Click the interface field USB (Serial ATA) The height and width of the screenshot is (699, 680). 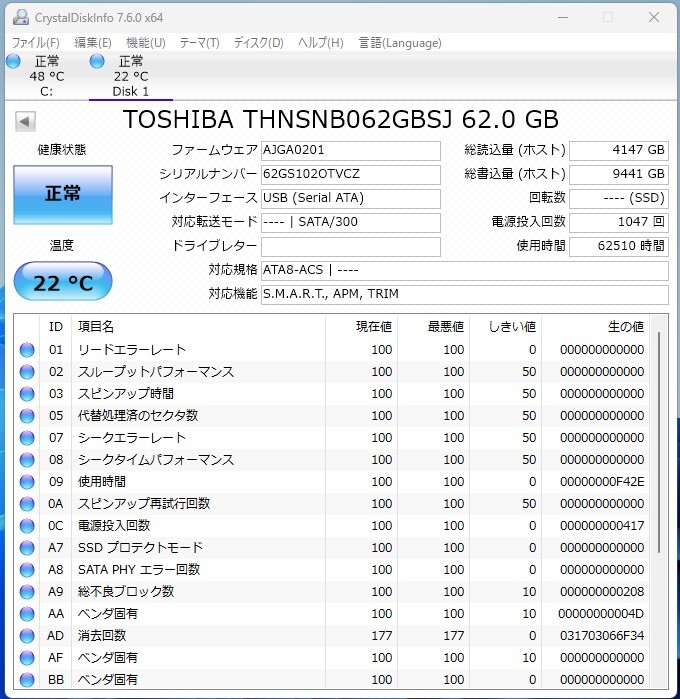pos(350,198)
